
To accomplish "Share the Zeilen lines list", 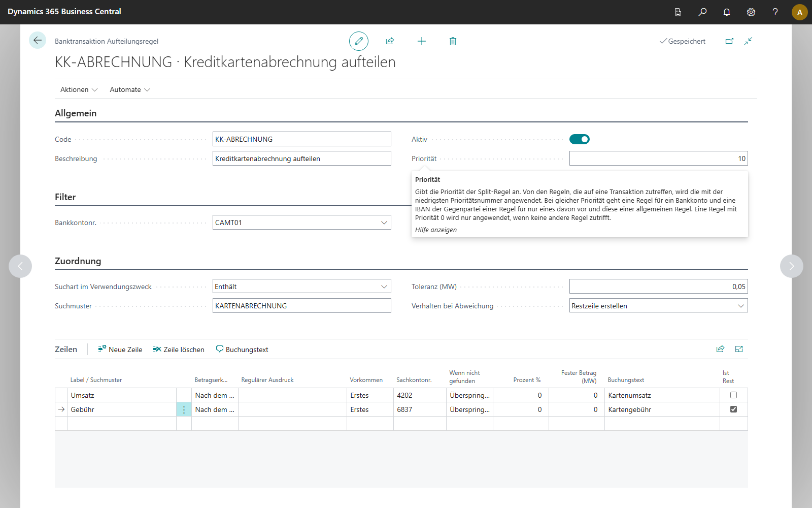I will point(720,349).
